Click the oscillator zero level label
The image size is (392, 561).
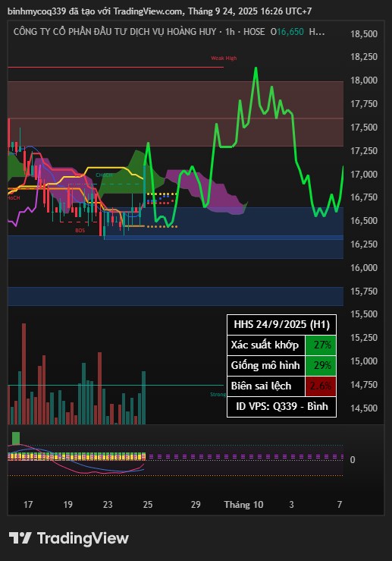tap(353, 460)
